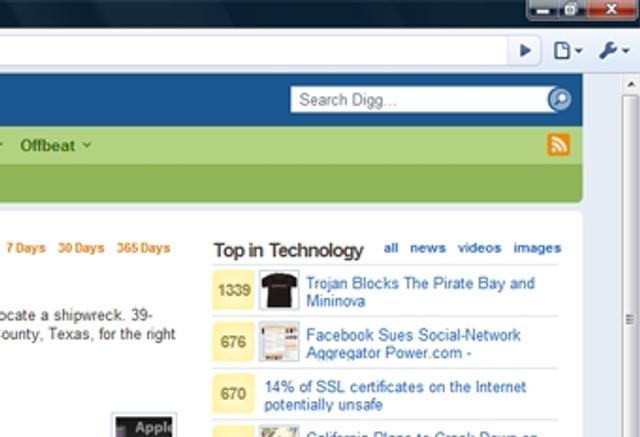Show all Top in Technology items

pos(391,248)
